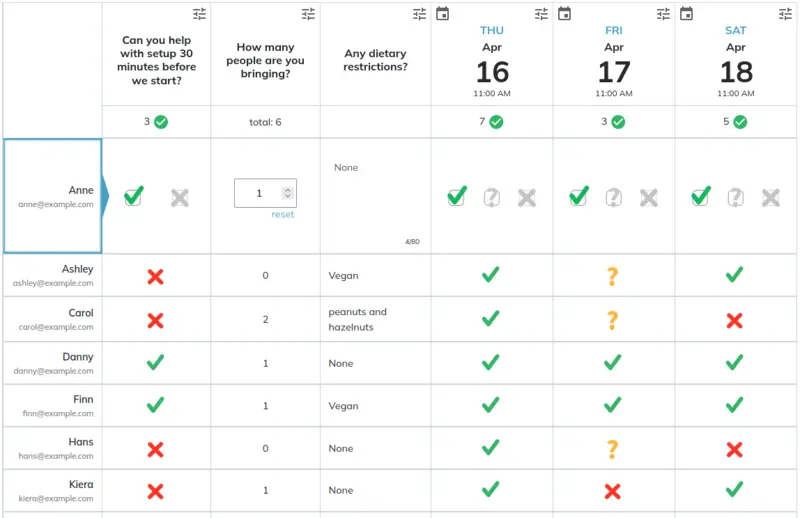Open settings icon for Friday Apr 17 column
Viewport: 800px width, 518px height.
(x=664, y=14)
